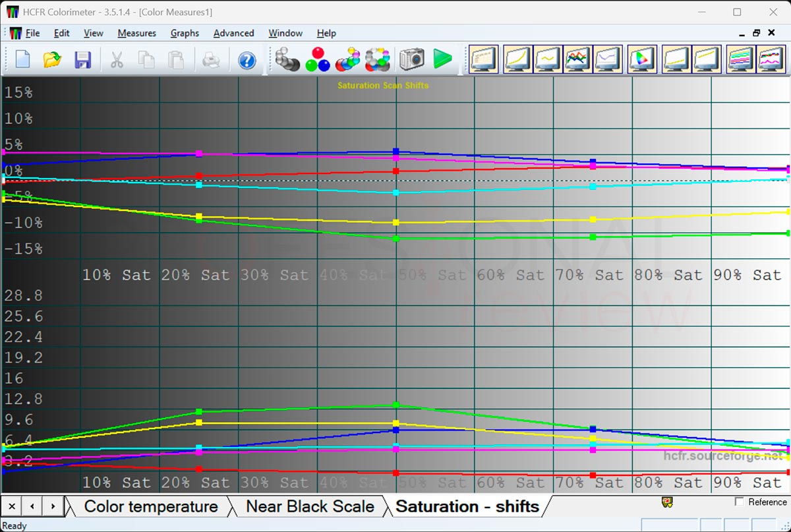Click the Cut scissors icon
Image resolution: width=791 pixels, height=532 pixels.
[117, 59]
